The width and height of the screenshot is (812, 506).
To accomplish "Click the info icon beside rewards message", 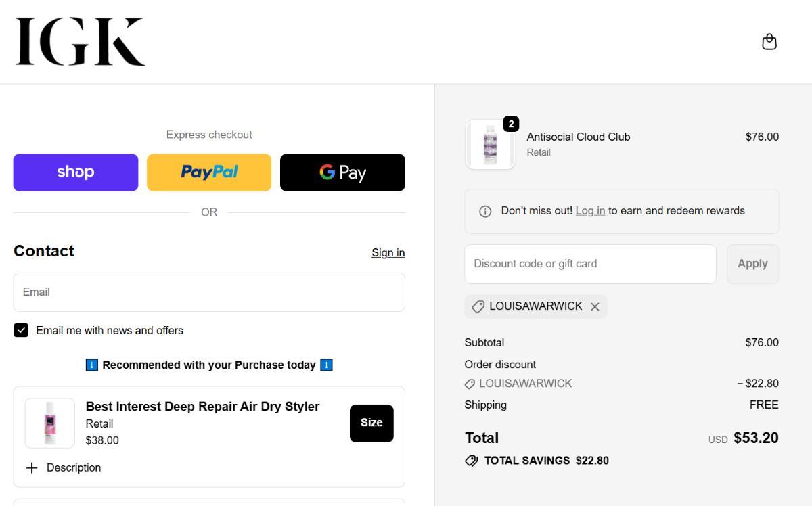I will tap(485, 211).
